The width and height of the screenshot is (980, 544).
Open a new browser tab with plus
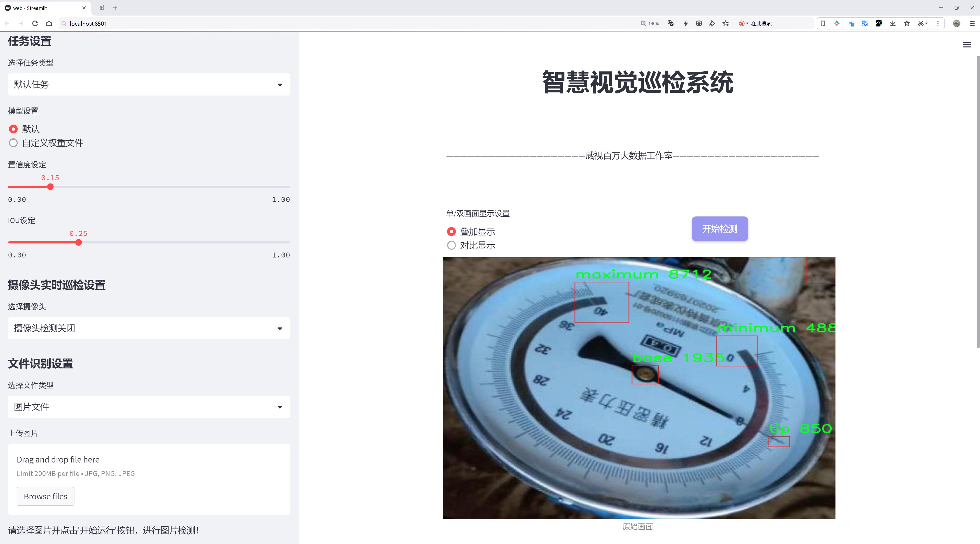click(x=115, y=8)
